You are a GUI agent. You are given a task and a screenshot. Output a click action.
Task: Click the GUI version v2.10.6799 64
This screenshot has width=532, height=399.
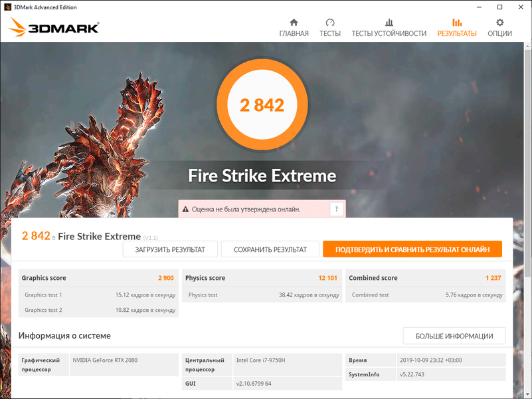254,384
